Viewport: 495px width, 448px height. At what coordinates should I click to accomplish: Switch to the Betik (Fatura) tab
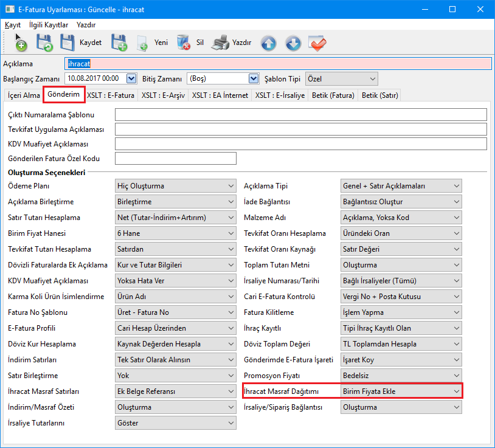point(333,95)
